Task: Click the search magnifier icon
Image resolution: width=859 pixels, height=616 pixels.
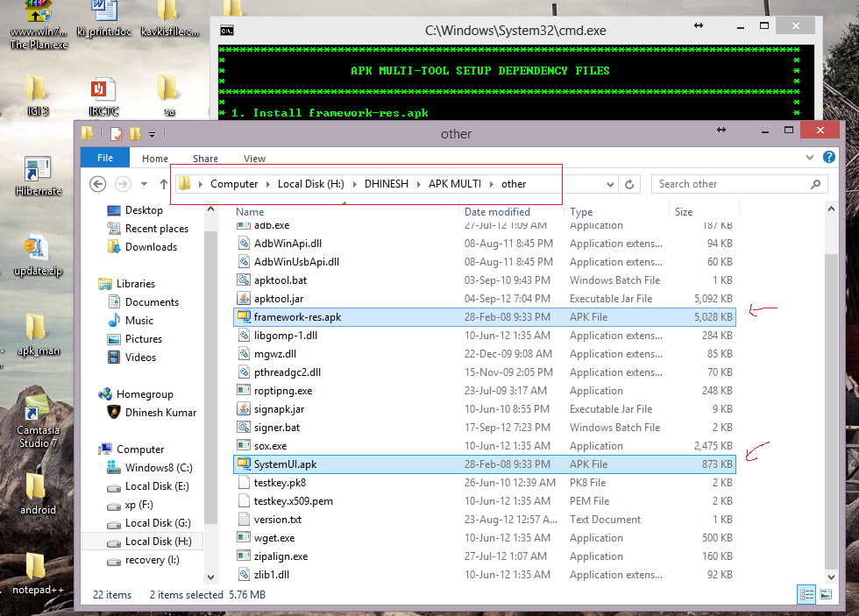Action: 816,184
